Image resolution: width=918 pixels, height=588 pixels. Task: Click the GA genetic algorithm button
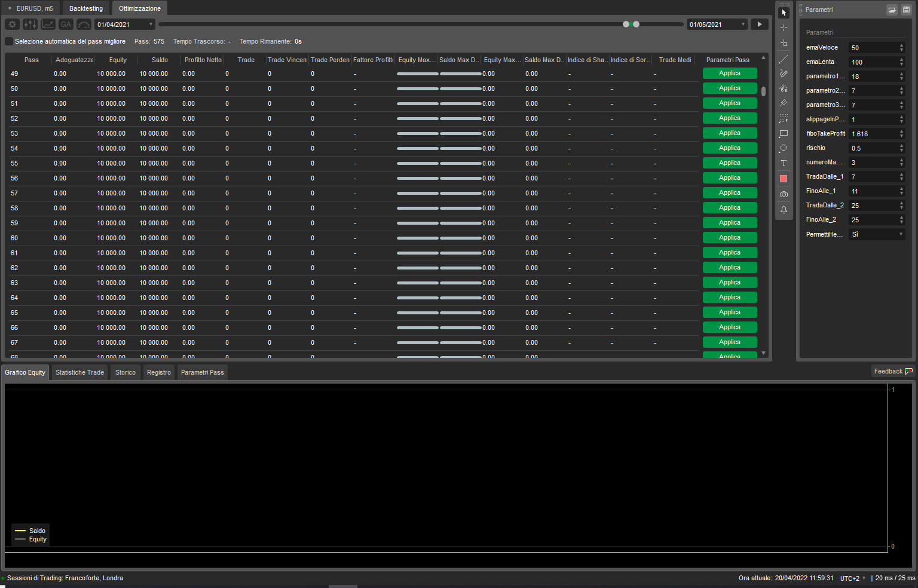click(x=66, y=24)
